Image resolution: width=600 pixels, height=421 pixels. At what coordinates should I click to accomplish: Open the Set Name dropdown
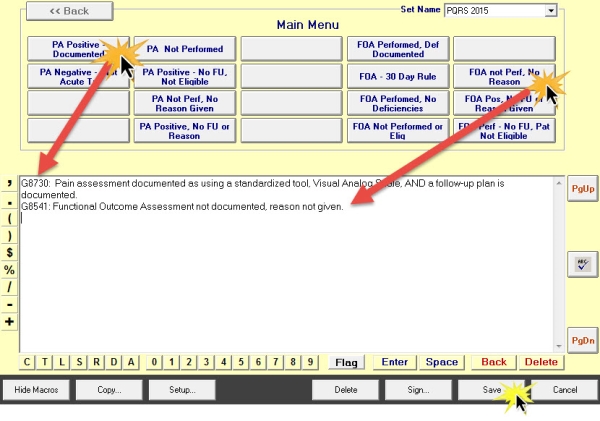click(x=550, y=10)
